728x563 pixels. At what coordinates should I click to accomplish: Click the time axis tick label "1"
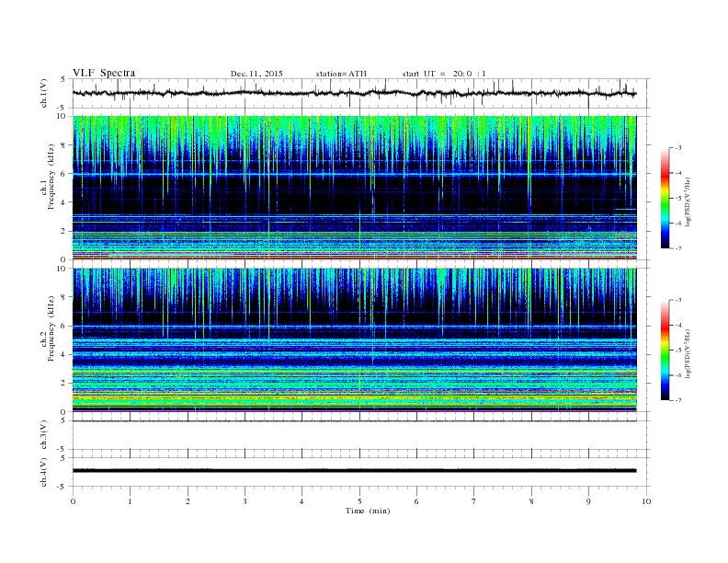coord(130,501)
